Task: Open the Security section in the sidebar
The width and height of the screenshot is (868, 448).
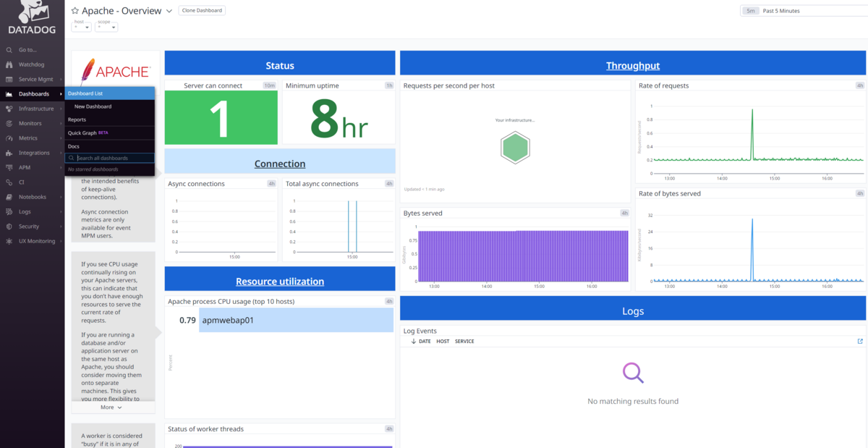Action: (29, 227)
